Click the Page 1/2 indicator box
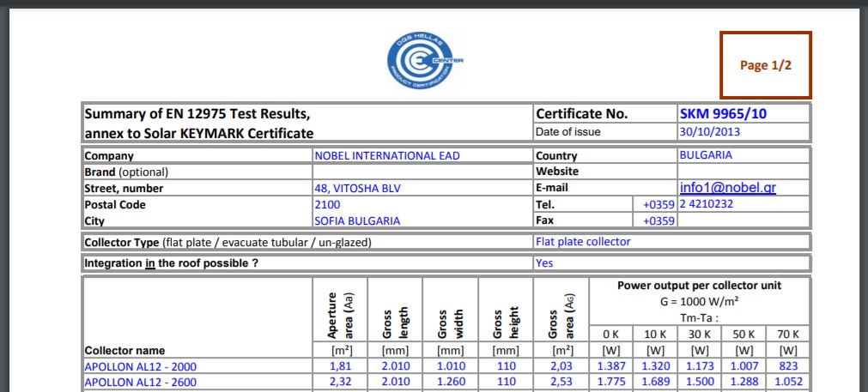 765,65
